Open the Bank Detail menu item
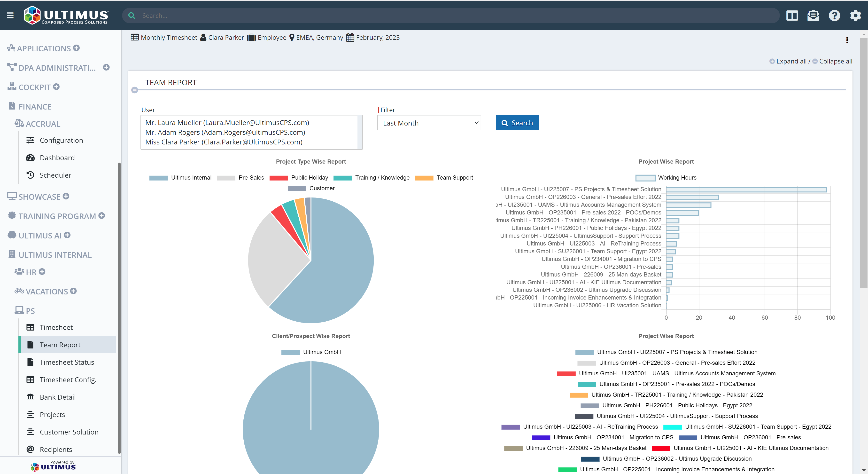The width and height of the screenshot is (868, 474). 67,397
